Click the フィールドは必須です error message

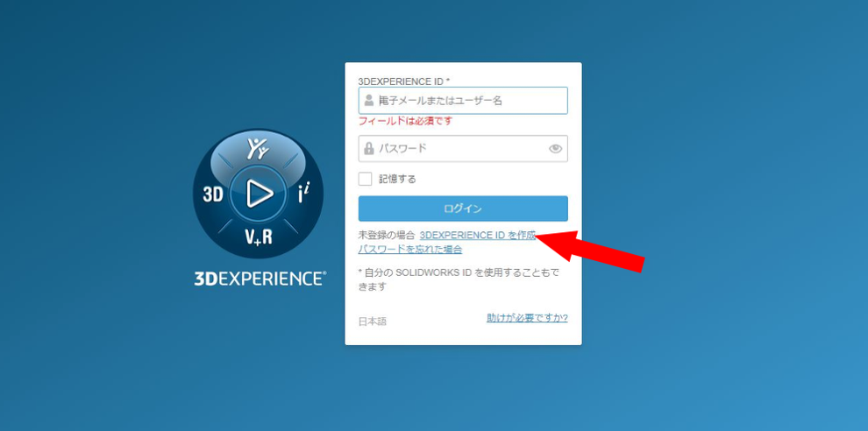405,121
